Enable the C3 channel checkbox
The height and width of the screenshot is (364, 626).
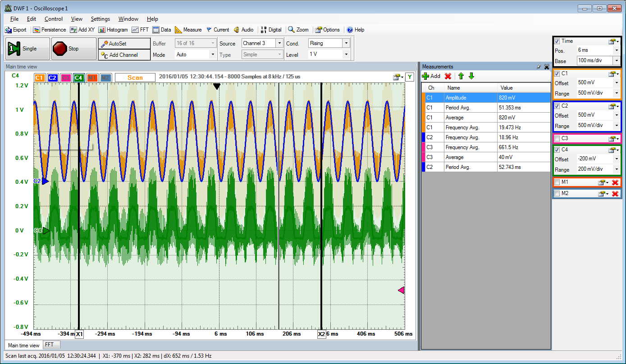pyautogui.click(x=557, y=138)
